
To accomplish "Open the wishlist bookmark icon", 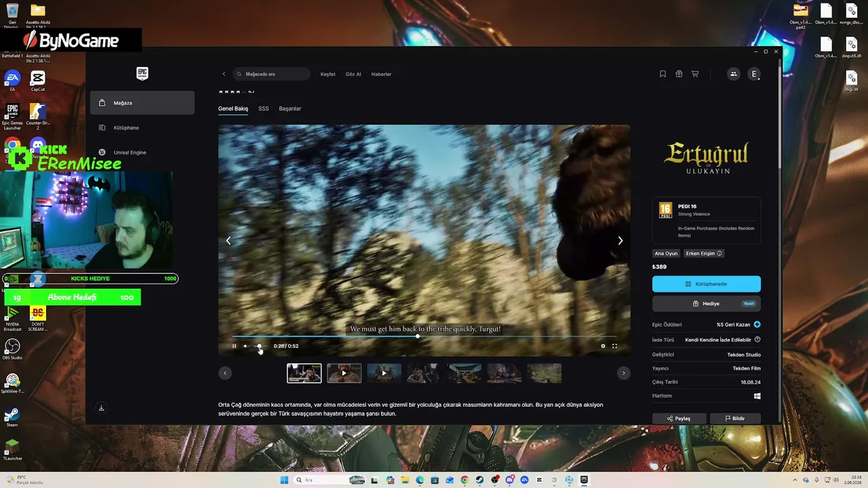I will coord(663,74).
